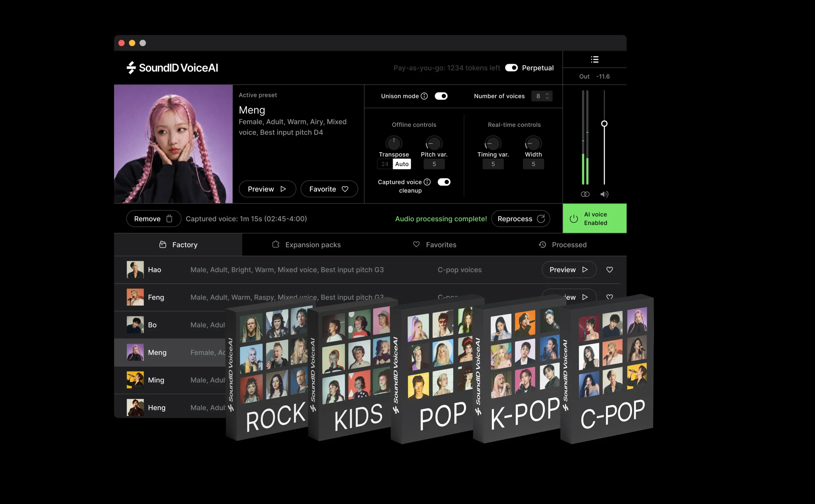Image resolution: width=815 pixels, height=504 pixels.
Task: Select the Ming voice row
Action: point(170,380)
